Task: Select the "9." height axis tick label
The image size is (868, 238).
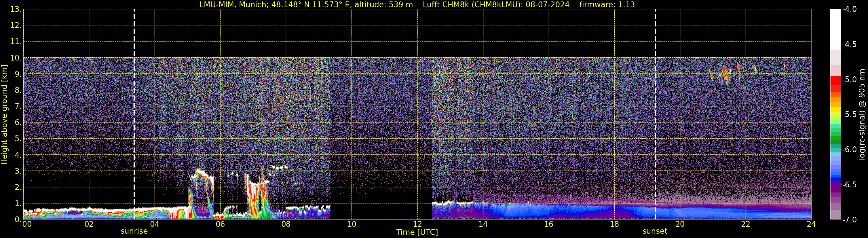Action: [18, 74]
